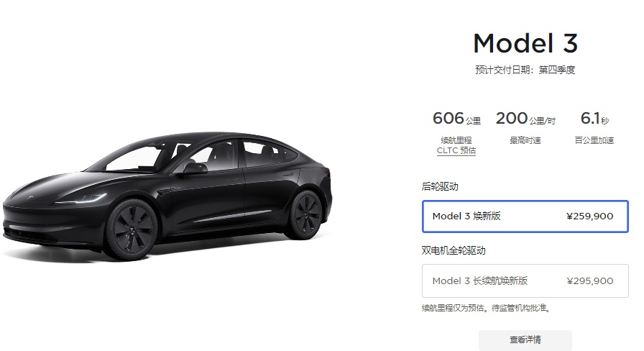Select the Model 3 焕新版 option
The width and height of the screenshot is (644, 351).
pos(525,216)
